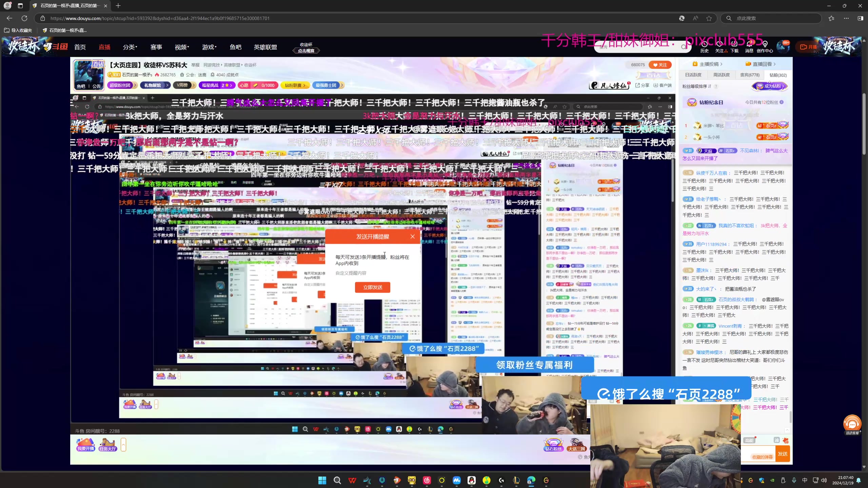Click the 成为钻粉 button
This screenshot has height=488, width=868.
point(770,86)
